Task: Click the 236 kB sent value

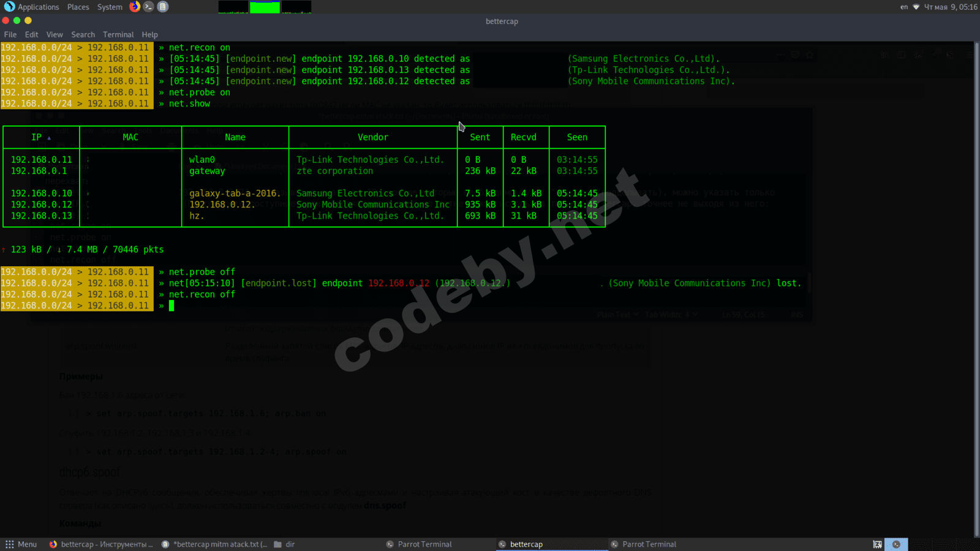Action: (480, 171)
